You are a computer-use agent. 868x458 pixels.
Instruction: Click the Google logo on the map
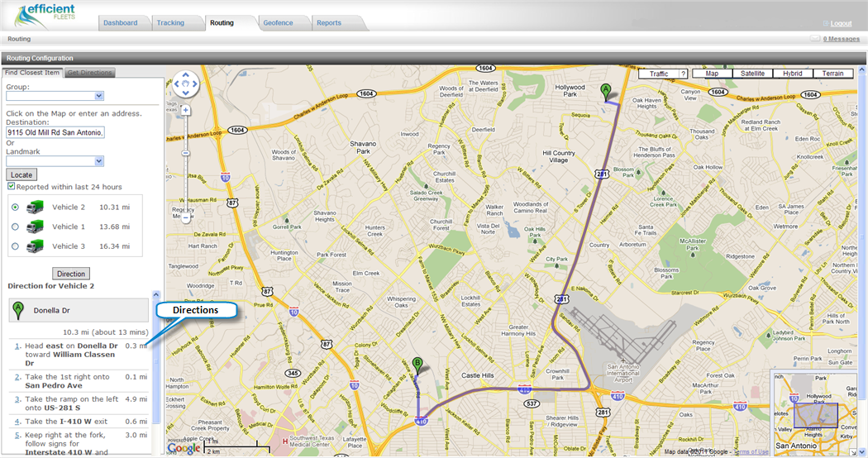pyautogui.click(x=184, y=448)
